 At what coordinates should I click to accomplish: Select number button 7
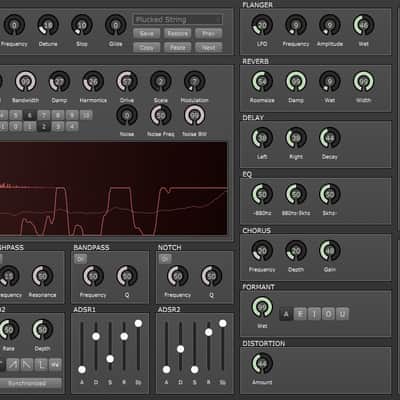44,115
